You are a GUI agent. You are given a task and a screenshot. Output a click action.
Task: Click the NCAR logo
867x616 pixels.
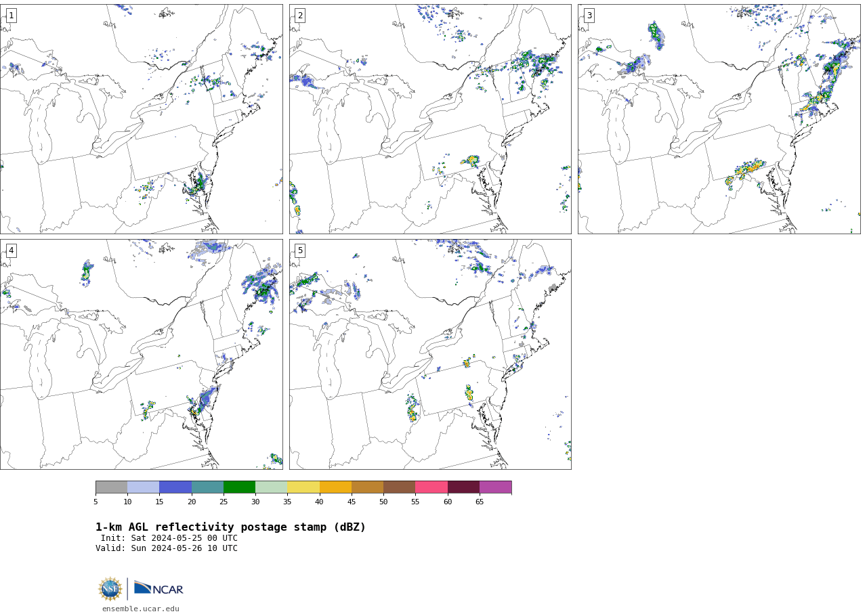158,588
